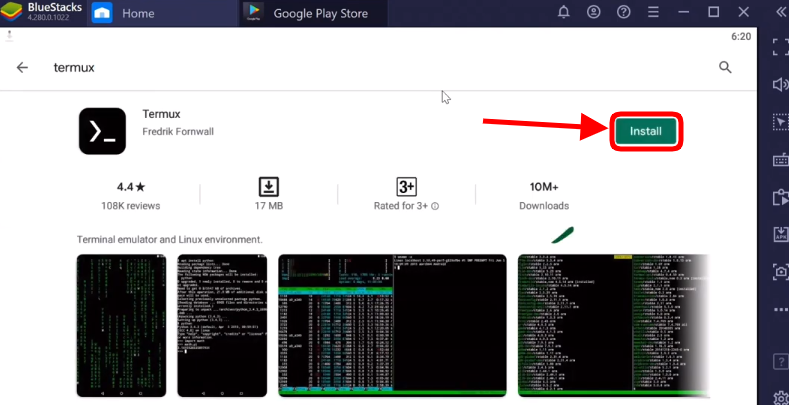Open developer Fredrik Fornwall link
The image size is (789, 405).
(178, 132)
